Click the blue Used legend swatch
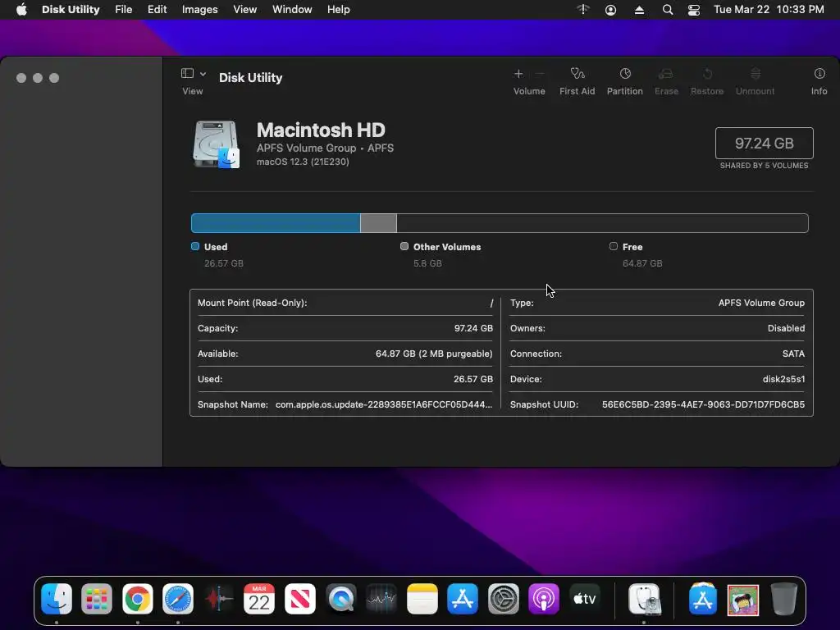 click(195, 246)
